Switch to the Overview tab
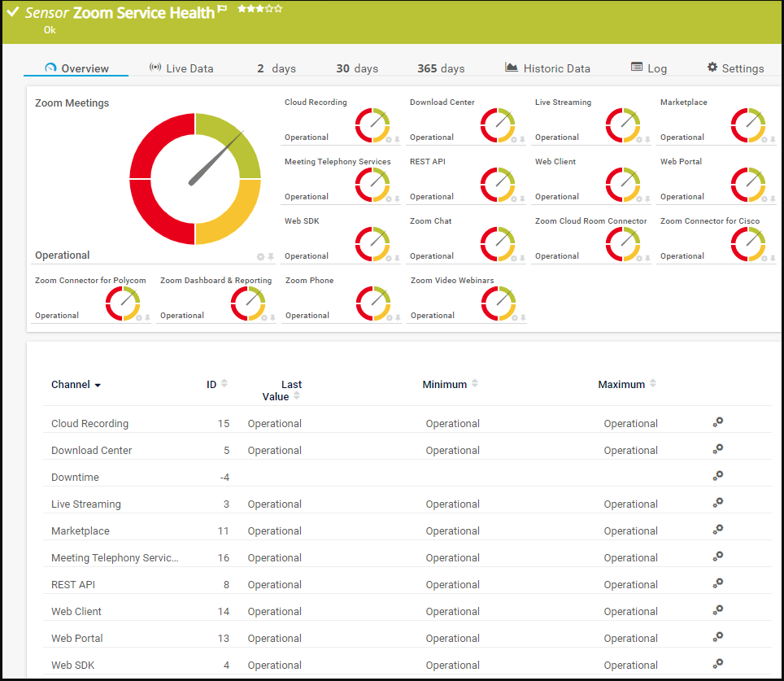 (x=76, y=68)
